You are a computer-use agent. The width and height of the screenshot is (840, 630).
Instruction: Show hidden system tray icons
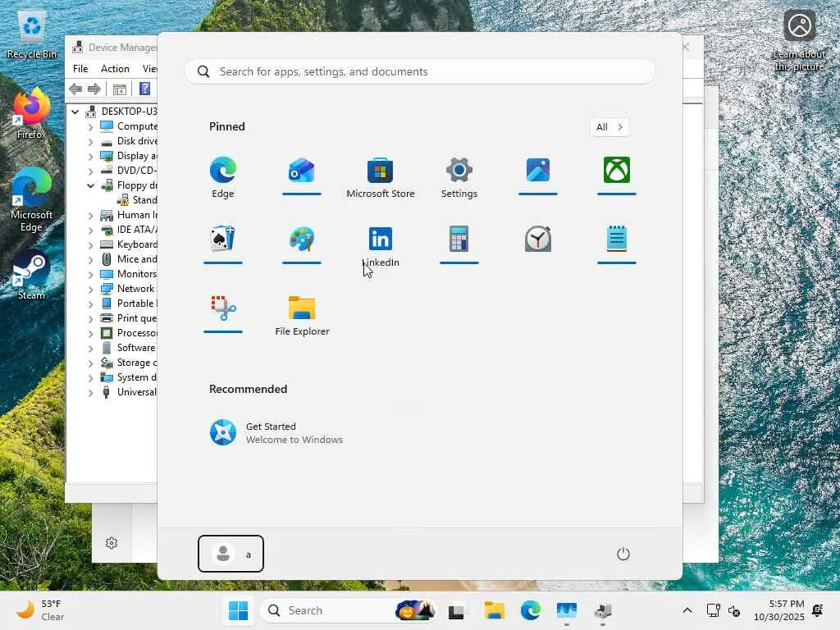687,610
